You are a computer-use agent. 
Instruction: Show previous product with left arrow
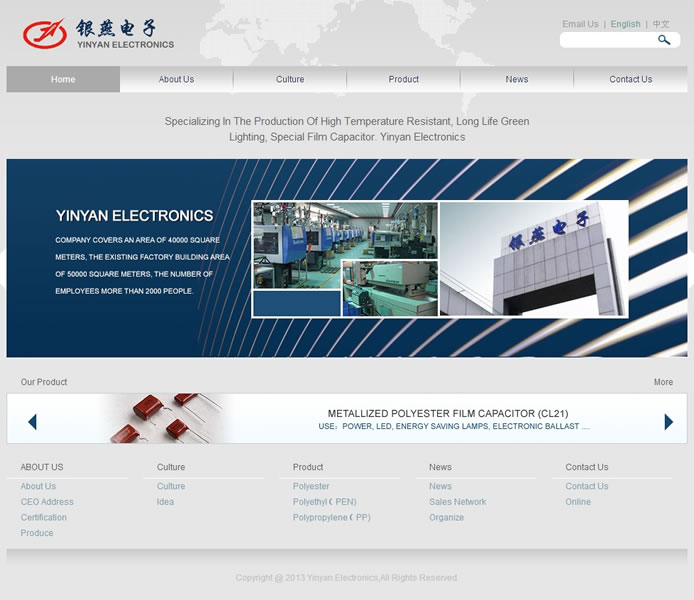tap(32, 422)
